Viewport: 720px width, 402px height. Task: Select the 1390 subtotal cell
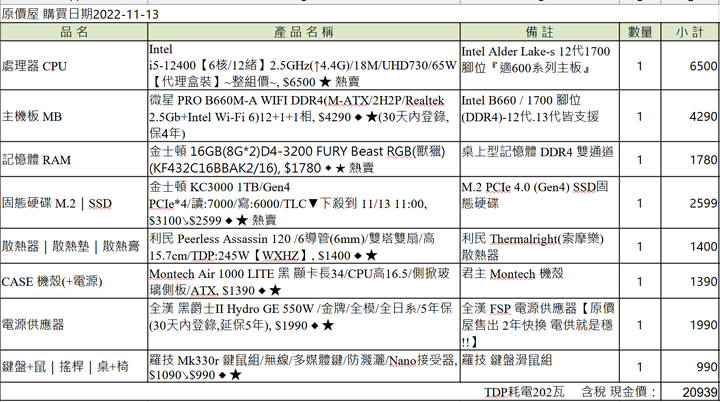click(691, 281)
